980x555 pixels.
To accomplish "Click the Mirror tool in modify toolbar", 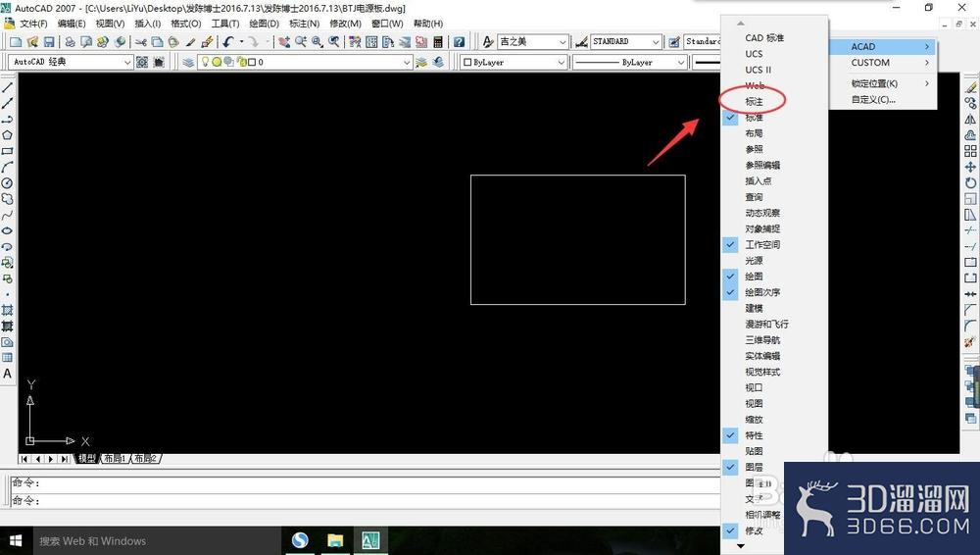I will point(970,120).
